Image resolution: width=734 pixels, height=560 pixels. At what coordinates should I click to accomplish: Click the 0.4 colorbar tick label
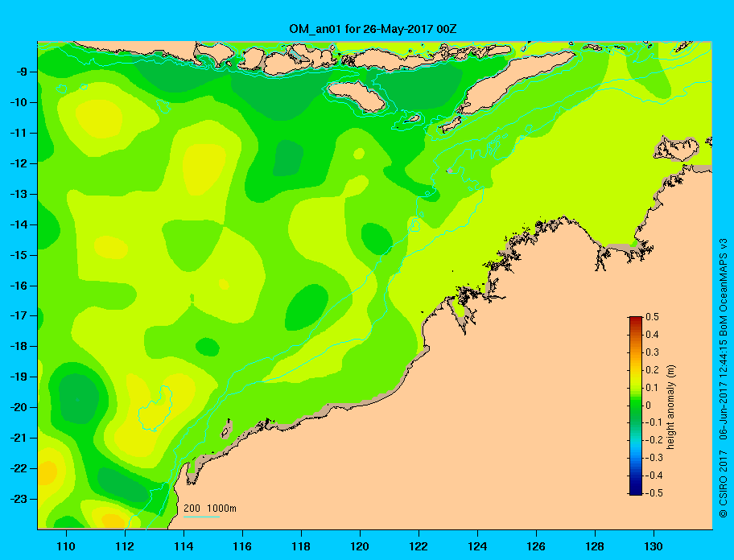tap(652, 335)
